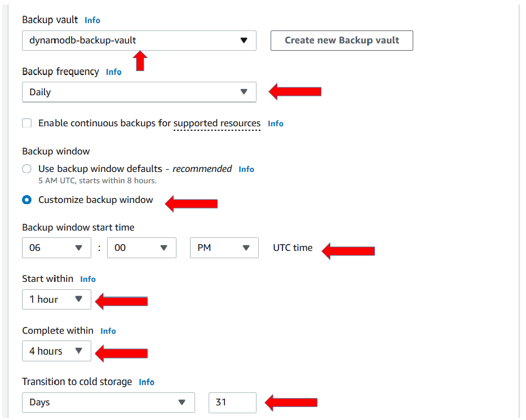Click the cold storage days number field
Image resolution: width=526 pixels, height=420 pixels.
pos(232,403)
